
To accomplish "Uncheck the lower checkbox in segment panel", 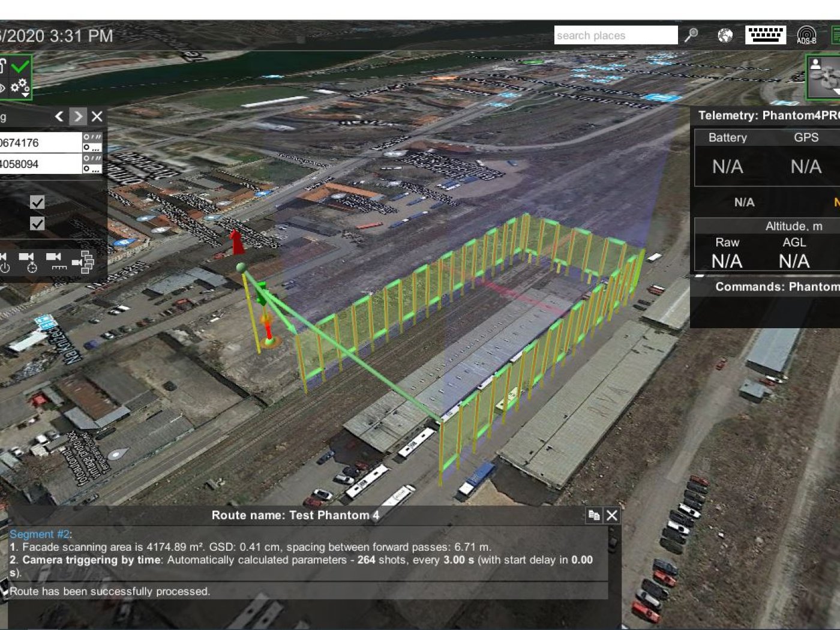I will point(37,224).
